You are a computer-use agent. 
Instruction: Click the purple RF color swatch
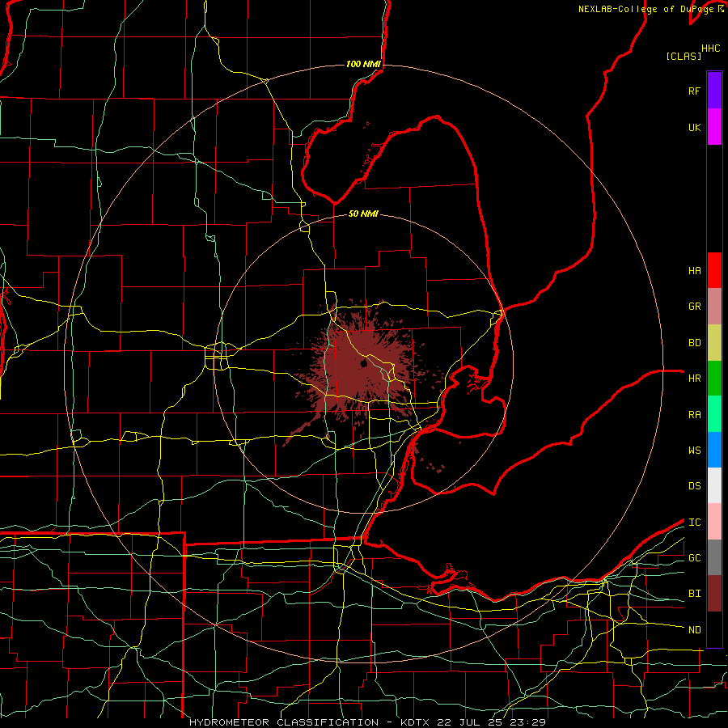pyautogui.click(x=714, y=91)
